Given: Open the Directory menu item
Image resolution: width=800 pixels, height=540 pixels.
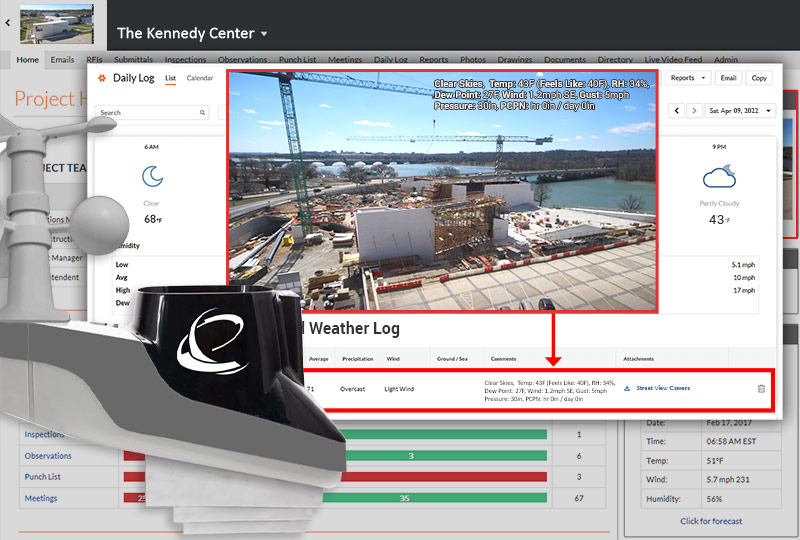Looking at the screenshot, I should tap(615, 60).
